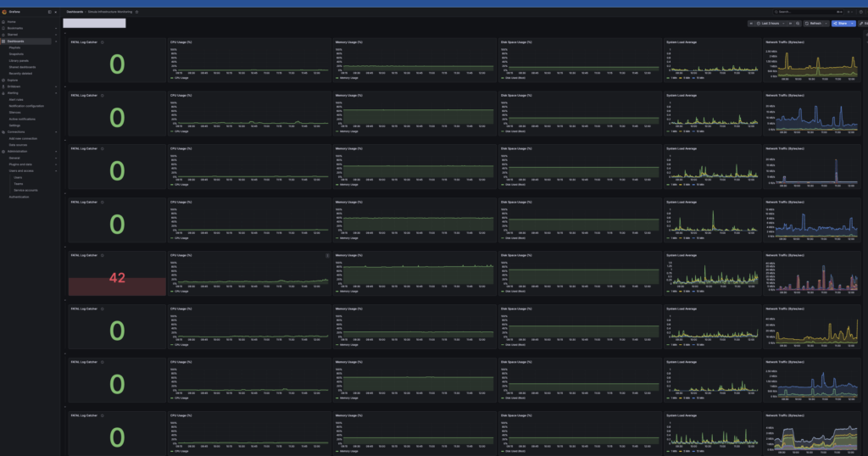The image size is (868, 456).
Task: Click the Plugins and data menu item
Action: pyautogui.click(x=20, y=164)
